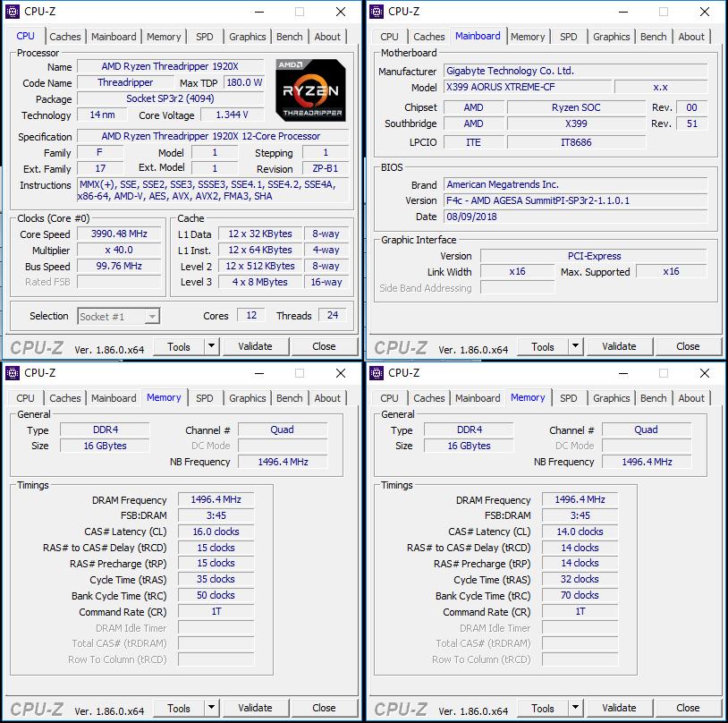
Task: Click the Level 3 cache value '4 x 8 MBytes'
Action: click(260, 282)
